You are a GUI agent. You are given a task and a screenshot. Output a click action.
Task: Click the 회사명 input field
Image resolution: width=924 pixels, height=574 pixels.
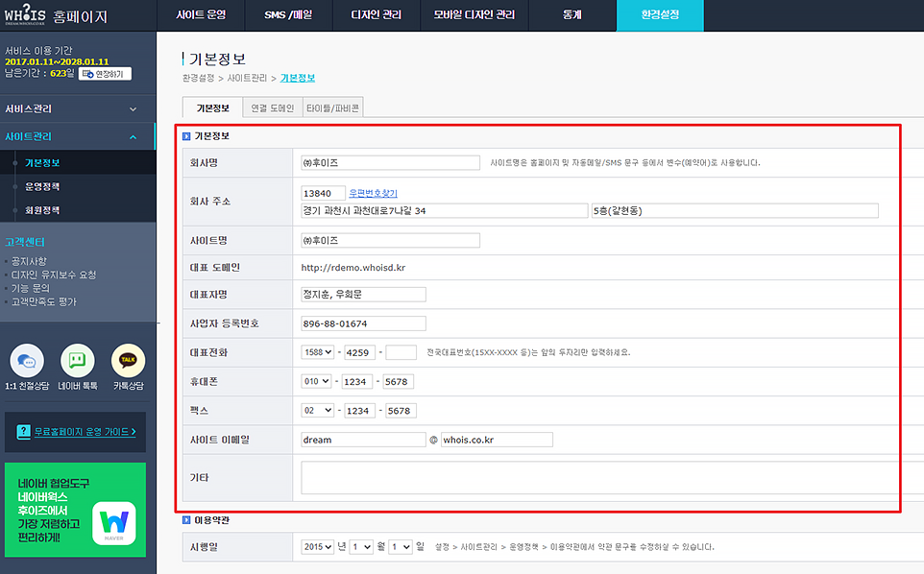[390, 162]
